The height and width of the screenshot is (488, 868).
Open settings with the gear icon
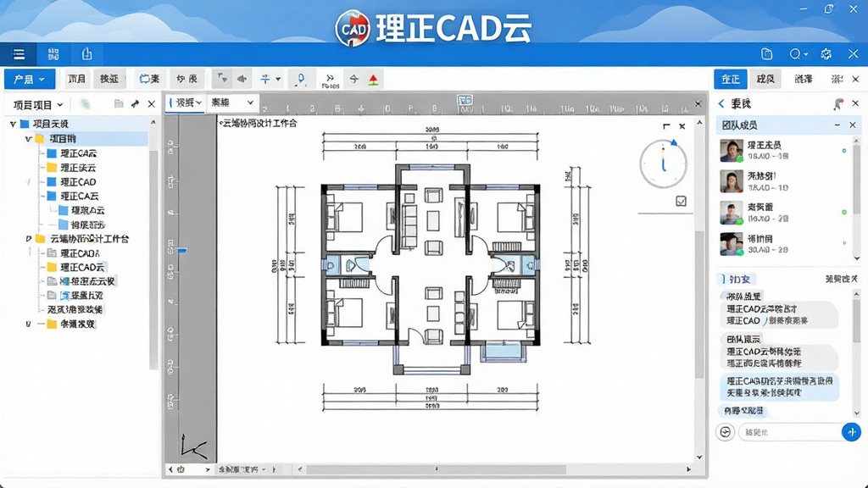pyautogui.click(x=826, y=53)
